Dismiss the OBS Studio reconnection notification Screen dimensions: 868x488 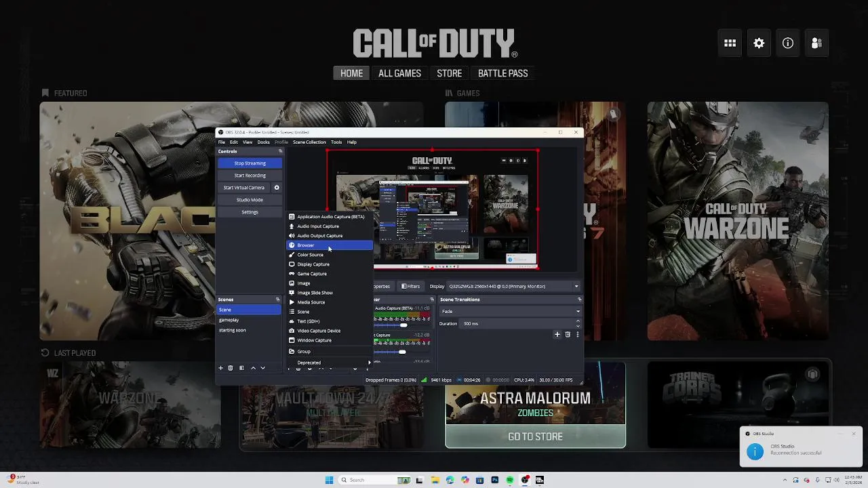(x=854, y=434)
